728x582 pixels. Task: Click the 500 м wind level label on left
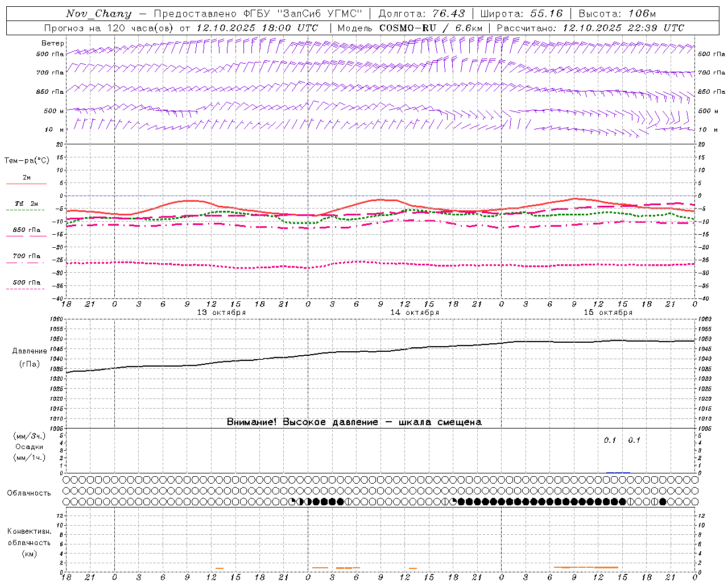(54, 111)
